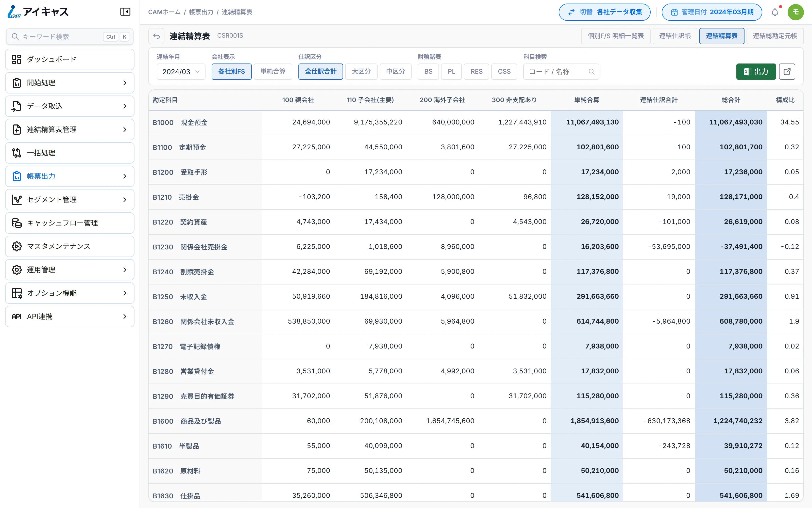The width and height of the screenshot is (812, 508).
Task: Click the search magnifier in 科目検索 field
Action: [x=591, y=72]
